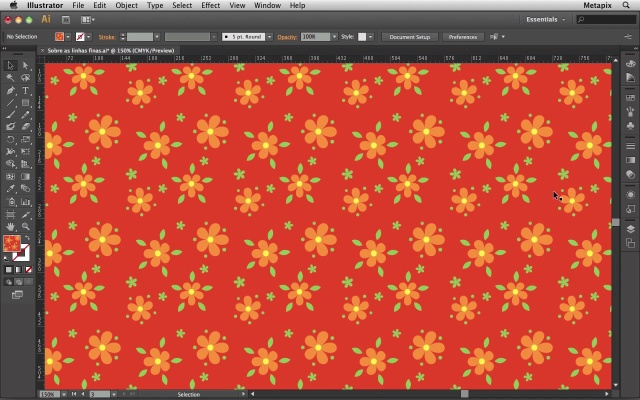Open the Layers panel icon
Screen dimensions: 640x400
631,229
